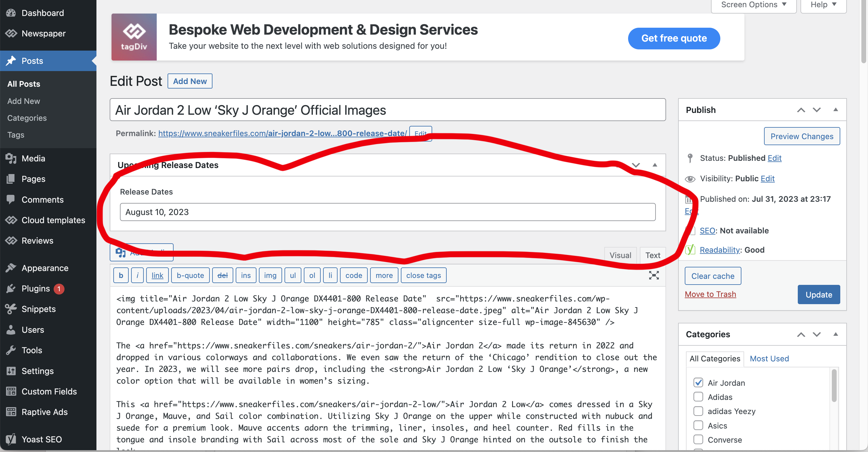Click Preview Changes button
The height and width of the screenshot is (452, 868).
[802, 136]
